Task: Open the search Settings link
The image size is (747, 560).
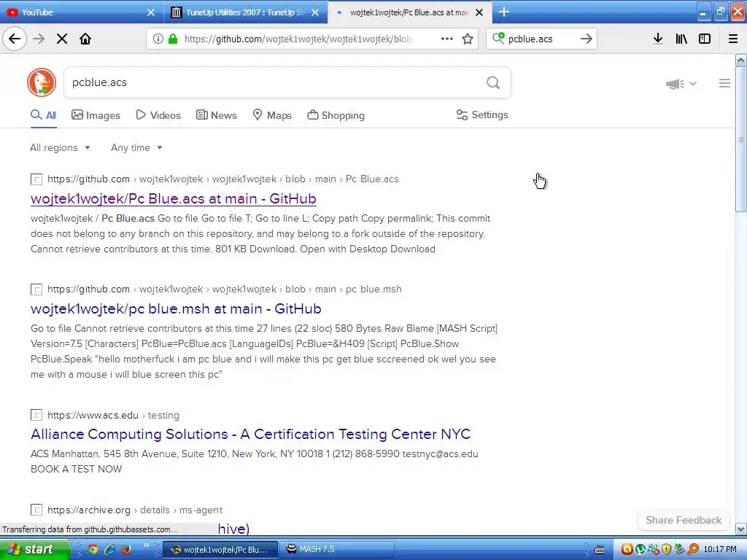Action: [x=482, y=114]
